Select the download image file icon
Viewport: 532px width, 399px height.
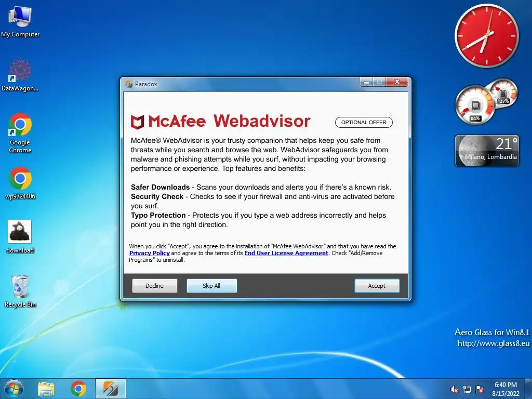[20, 236]
